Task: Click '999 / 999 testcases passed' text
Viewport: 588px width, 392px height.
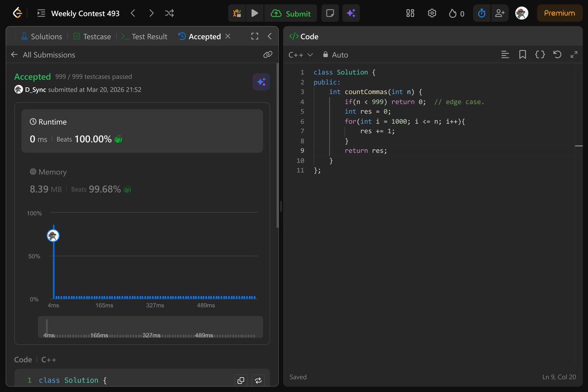Action: (94, 76)
